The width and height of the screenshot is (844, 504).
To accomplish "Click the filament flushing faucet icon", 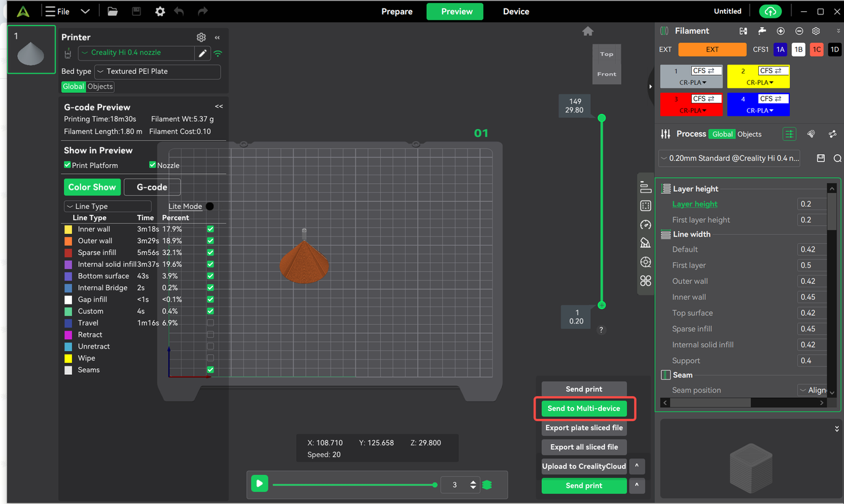I will [762, 31].
